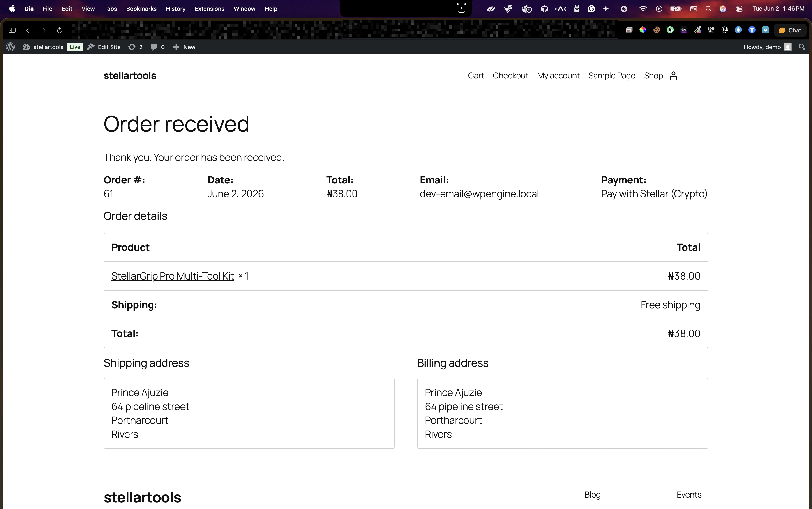812x509 pixels.
Task: Open the Chat button in browser toolbar
Action: (790, 30)
